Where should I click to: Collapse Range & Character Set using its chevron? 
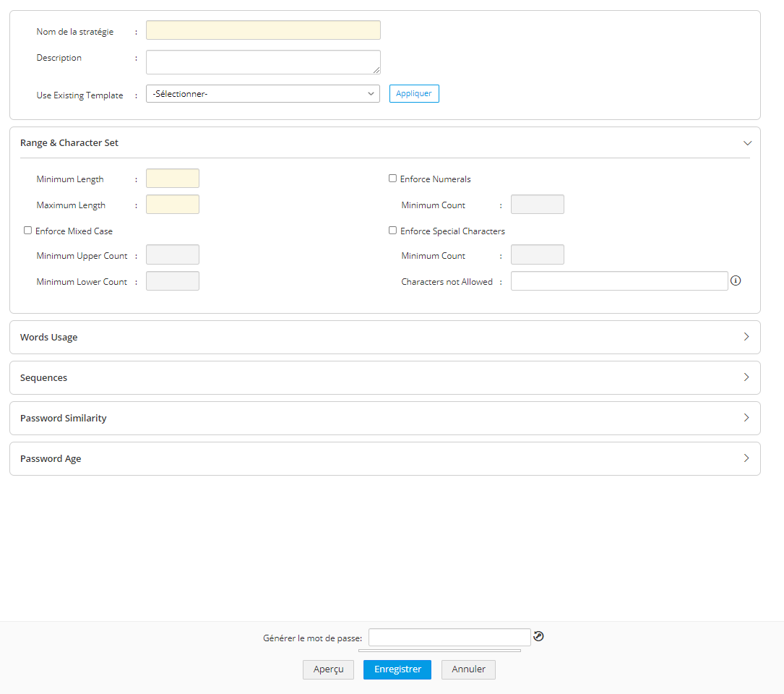[748, 142]
